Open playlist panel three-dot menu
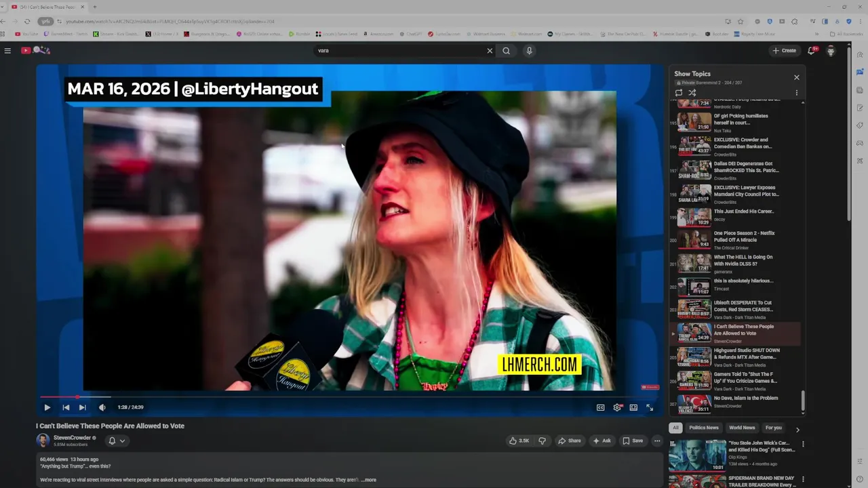Viewport: 868px width, 488px height. tap(797, 93)
